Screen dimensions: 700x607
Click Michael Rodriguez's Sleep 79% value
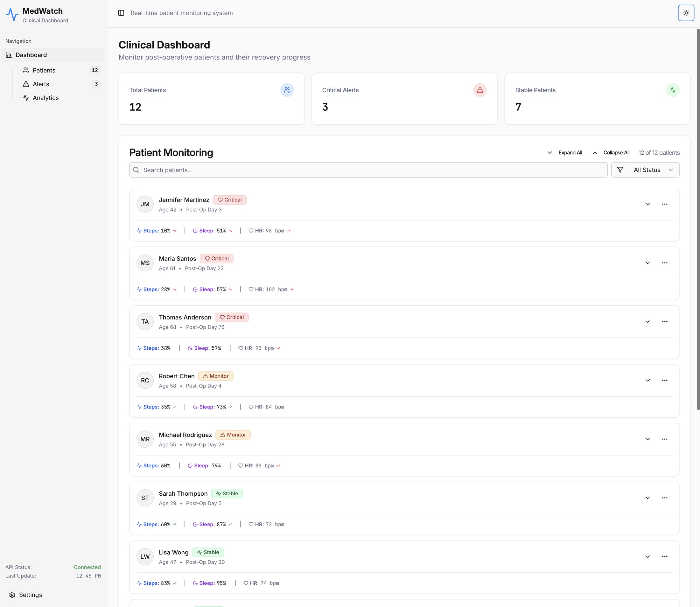pos(216,466)
